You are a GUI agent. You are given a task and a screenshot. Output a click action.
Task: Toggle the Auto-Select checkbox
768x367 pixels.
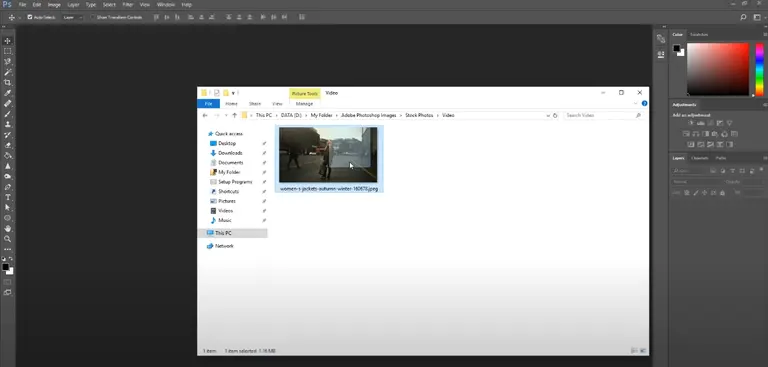click(30, 17)
